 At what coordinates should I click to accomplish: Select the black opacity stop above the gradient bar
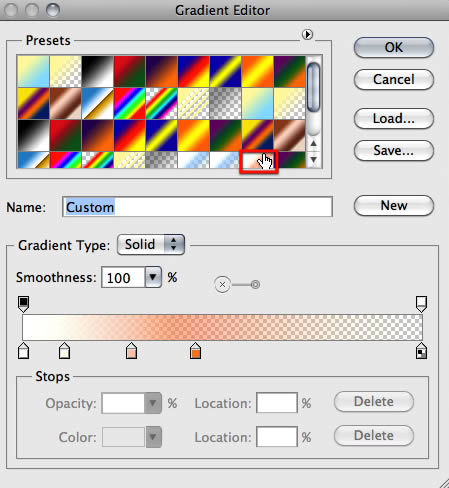[23, 304]
